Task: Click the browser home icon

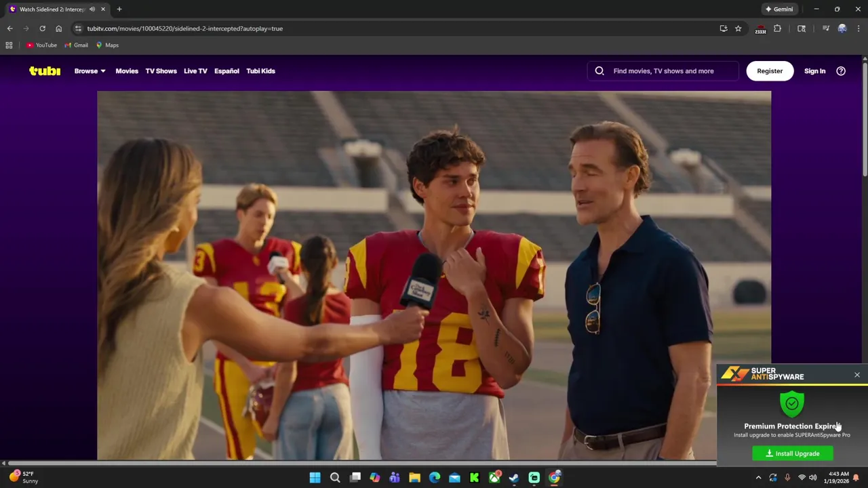Action: tap(58, 28)
